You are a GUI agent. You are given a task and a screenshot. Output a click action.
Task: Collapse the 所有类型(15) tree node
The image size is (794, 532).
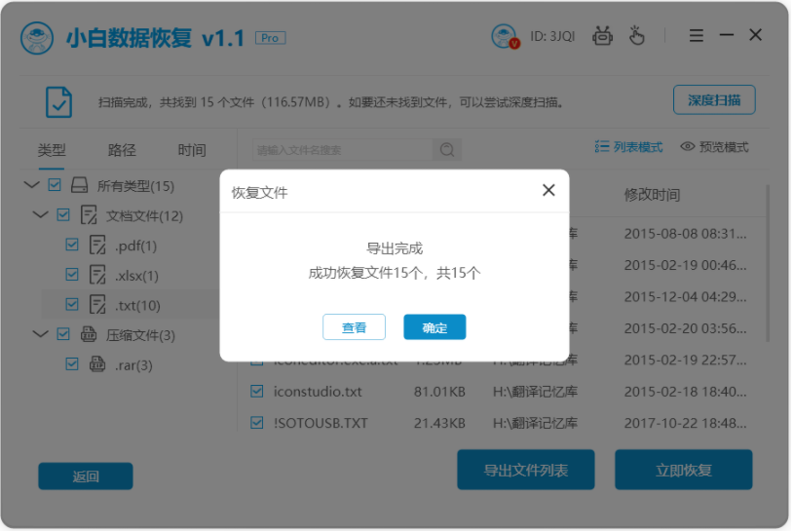(32, 185)
